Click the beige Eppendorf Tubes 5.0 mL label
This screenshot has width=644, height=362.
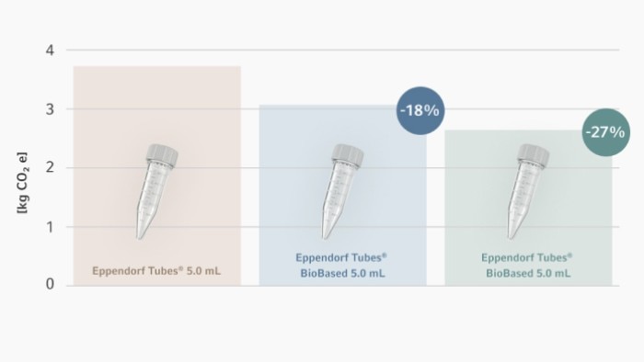click(156, 271)
